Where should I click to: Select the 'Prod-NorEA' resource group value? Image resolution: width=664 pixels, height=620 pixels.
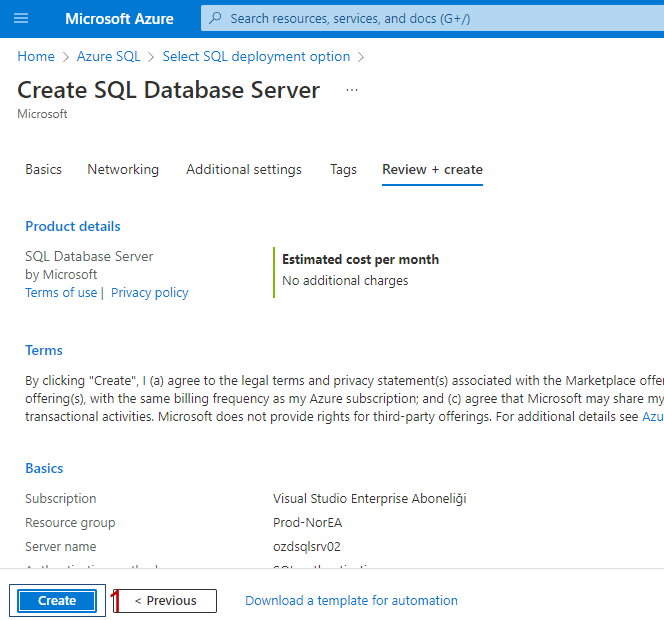click(x=307, y=523)
